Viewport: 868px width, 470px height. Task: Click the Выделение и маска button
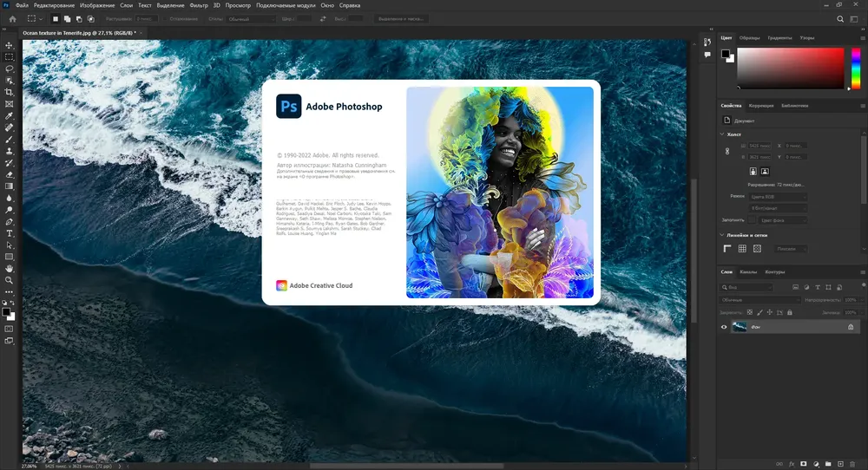(x=401, y=19)
